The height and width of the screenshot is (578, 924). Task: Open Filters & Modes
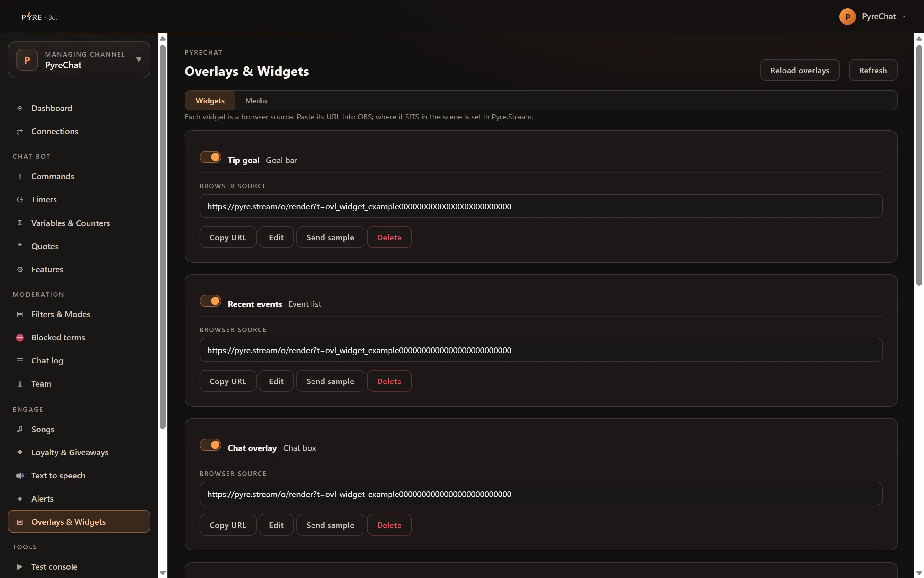pyautogui.click(x=79, y=315)
